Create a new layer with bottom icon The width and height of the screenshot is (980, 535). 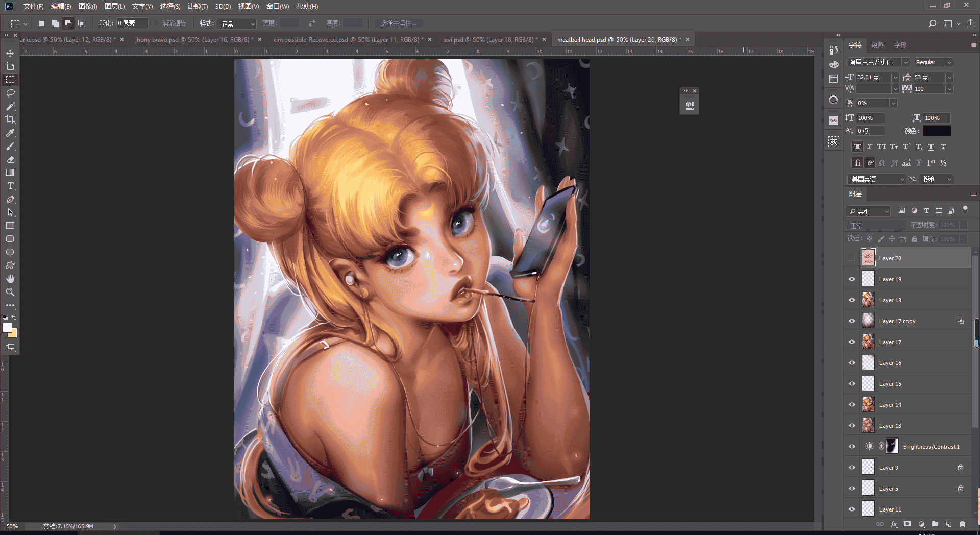coord(949,524)
